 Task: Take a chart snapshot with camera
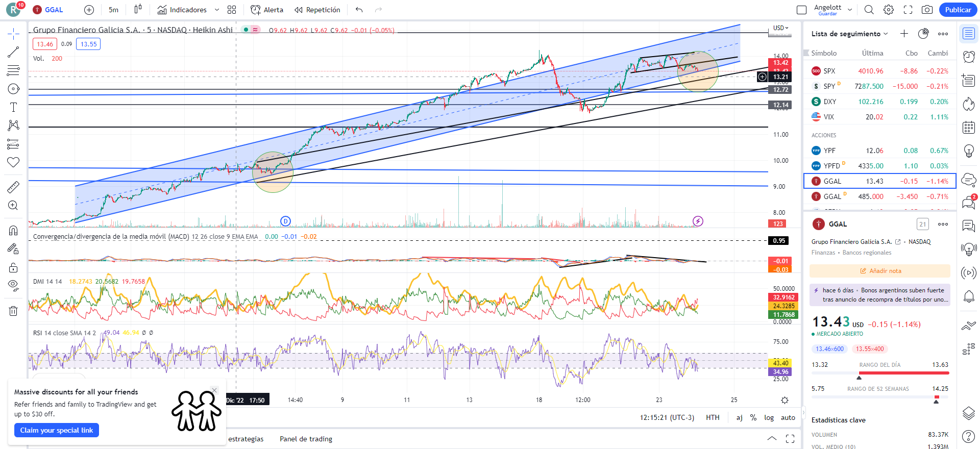pyautogui.click(x=927, y=10)
